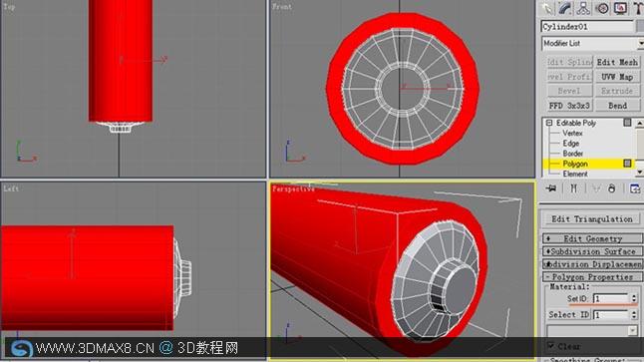Open the Modify command panel tab
Viewport: 644px width, 362px height.
[565, 8]
